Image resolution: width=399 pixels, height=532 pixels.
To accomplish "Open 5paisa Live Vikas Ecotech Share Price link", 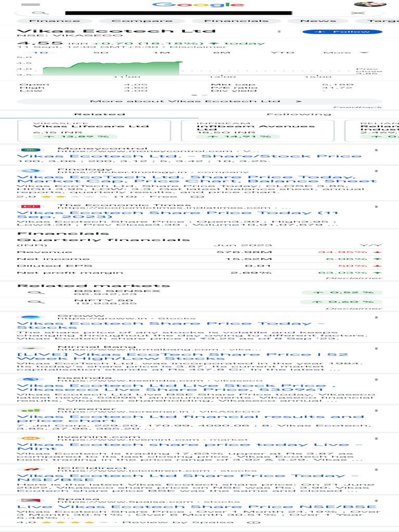I will [x=196, y=507].
